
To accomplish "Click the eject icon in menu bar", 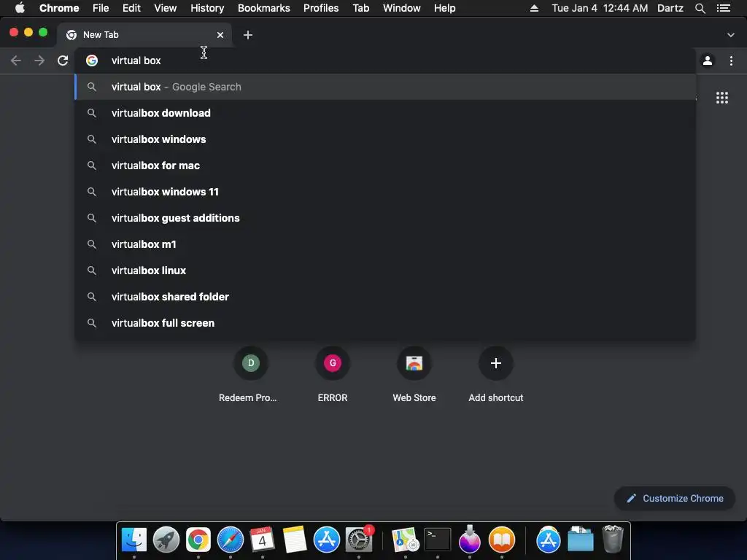I will pyautogui.click(x=534, y=8).
